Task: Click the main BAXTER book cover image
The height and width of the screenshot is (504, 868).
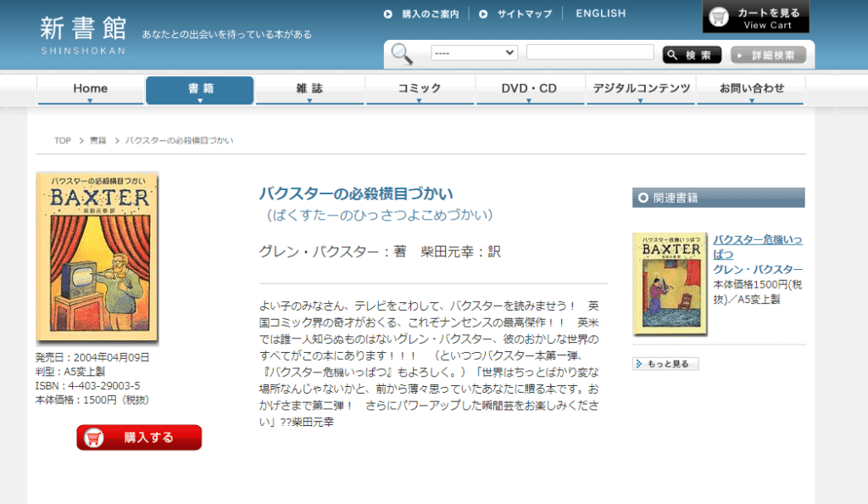Action: pyautogui.click(x=97, y=259)
